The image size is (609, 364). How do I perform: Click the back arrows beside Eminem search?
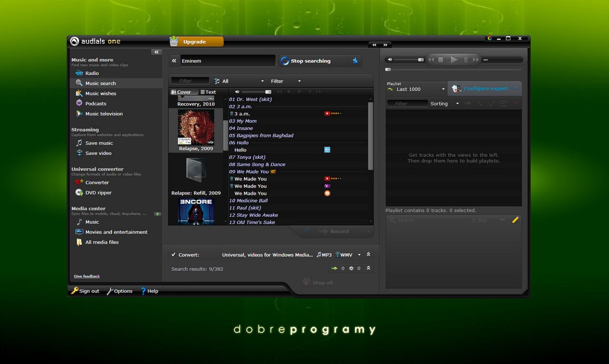[x=174, y=61]
